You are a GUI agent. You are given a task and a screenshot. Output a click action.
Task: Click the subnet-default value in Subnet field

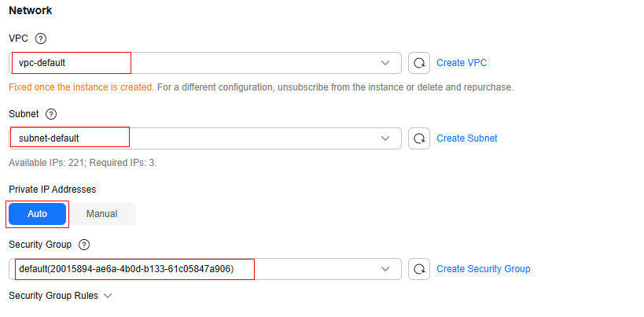[x=49, y=138]
